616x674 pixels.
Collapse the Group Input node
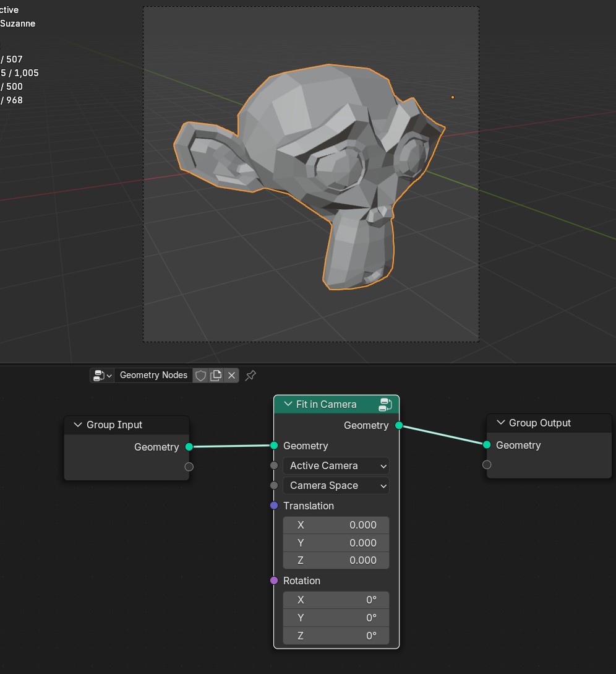(78, 425)
